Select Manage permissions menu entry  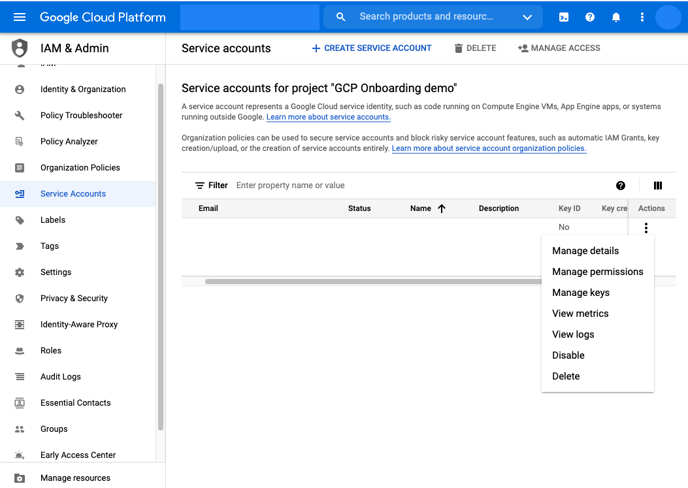pos(598,272)
